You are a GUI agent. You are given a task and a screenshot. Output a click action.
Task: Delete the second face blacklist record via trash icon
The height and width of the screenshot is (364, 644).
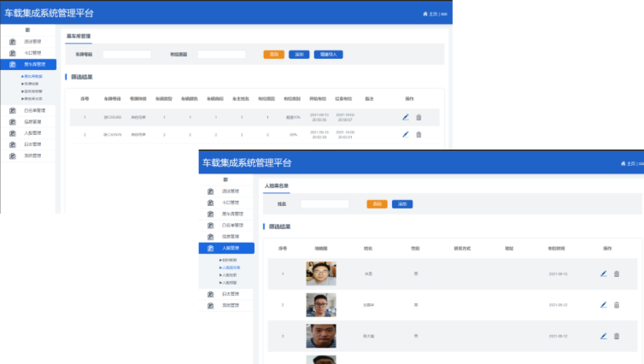(616, 304)
